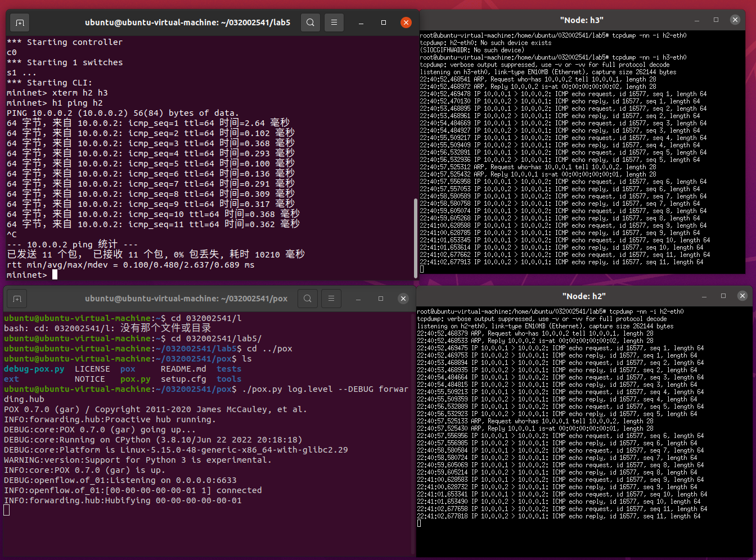Viewport: 756px width, 560px height.
Task: Click the lab5 terminal vertical scrollbar
Action: (416, 238)
